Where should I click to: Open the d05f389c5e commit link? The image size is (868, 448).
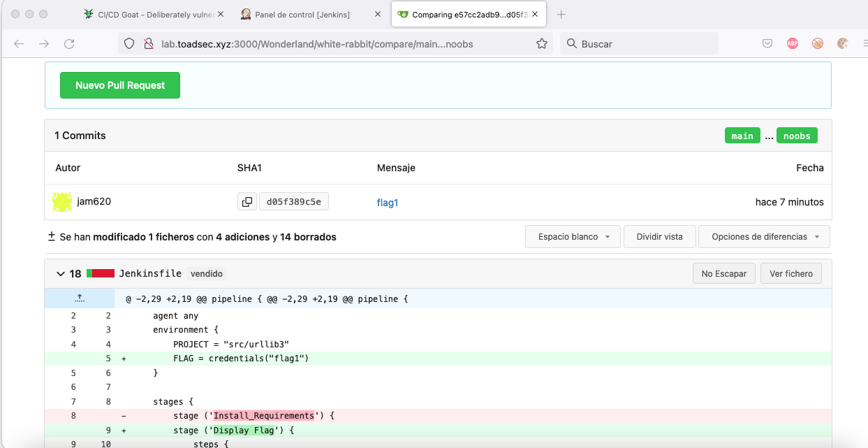293,202
